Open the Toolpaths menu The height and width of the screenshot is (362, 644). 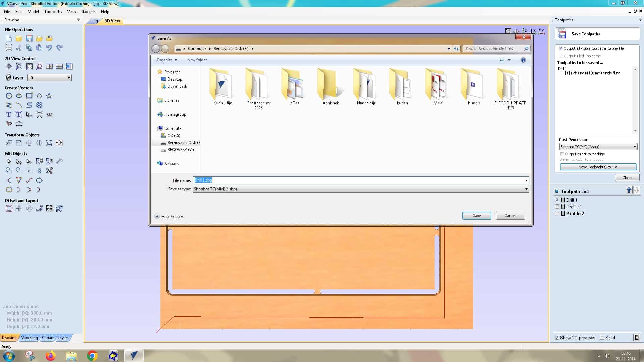click(x=53, y=12)
